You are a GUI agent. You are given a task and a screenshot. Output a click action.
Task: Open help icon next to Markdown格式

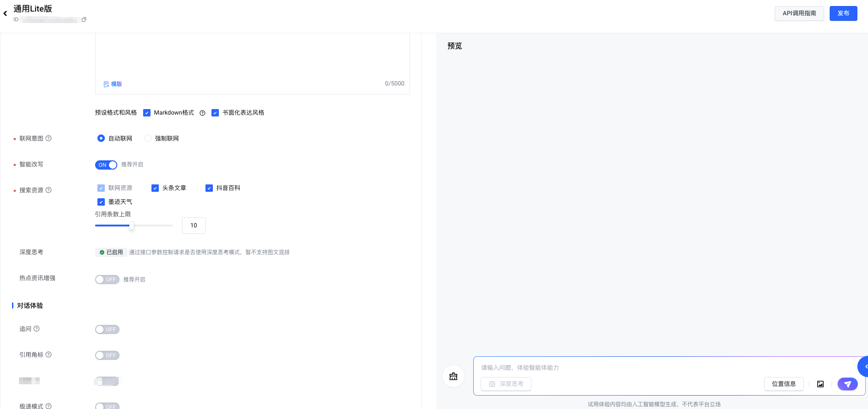[202, 113]
